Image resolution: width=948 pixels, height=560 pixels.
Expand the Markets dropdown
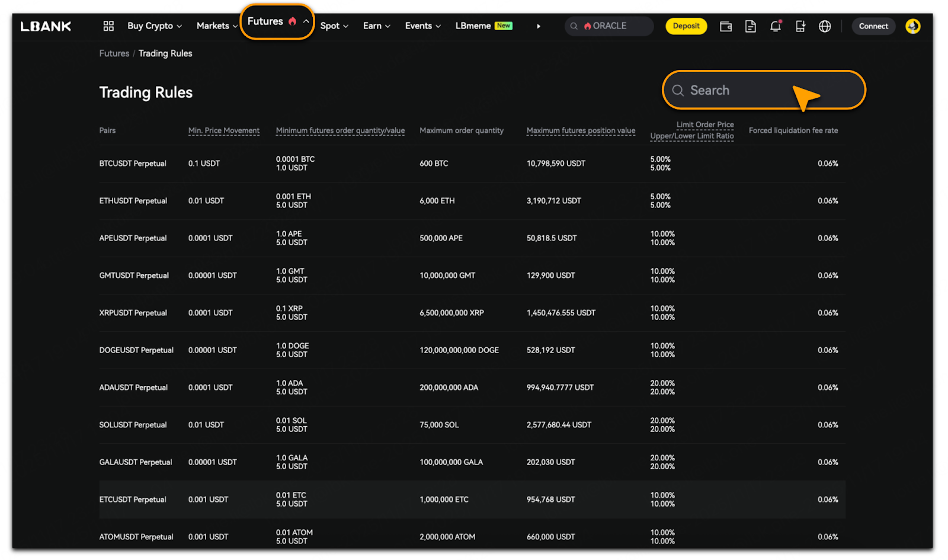216,26
